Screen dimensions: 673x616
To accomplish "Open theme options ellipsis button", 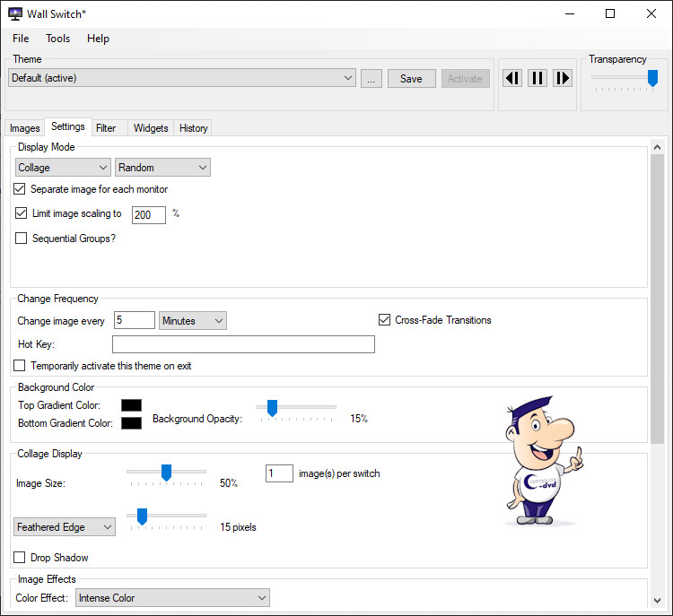I will tap(371, 79).
